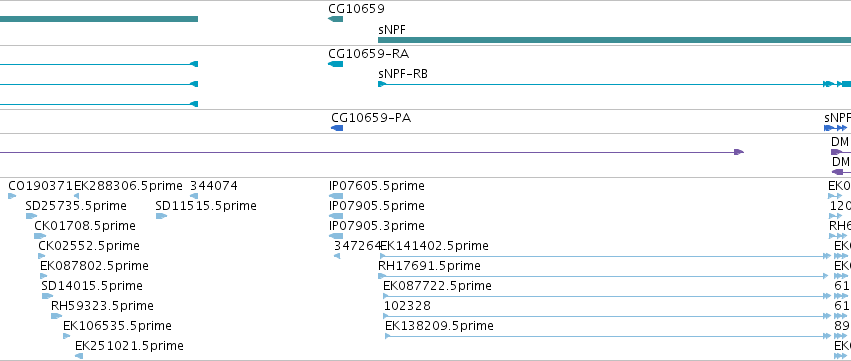The width and height of the screenshot is (851, 361).
Task: Click the EK251021.5prime EST arrow
Action: click(x=79, y=356)
